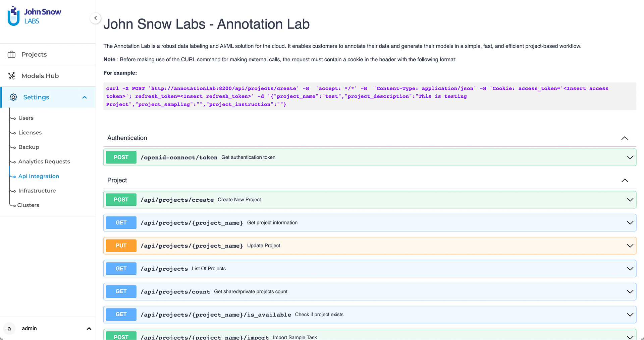The width and height of the screenshot is (644, 340).
Task: Click the POST badge on /openid-connect/token
Action: tap(121, 157)
